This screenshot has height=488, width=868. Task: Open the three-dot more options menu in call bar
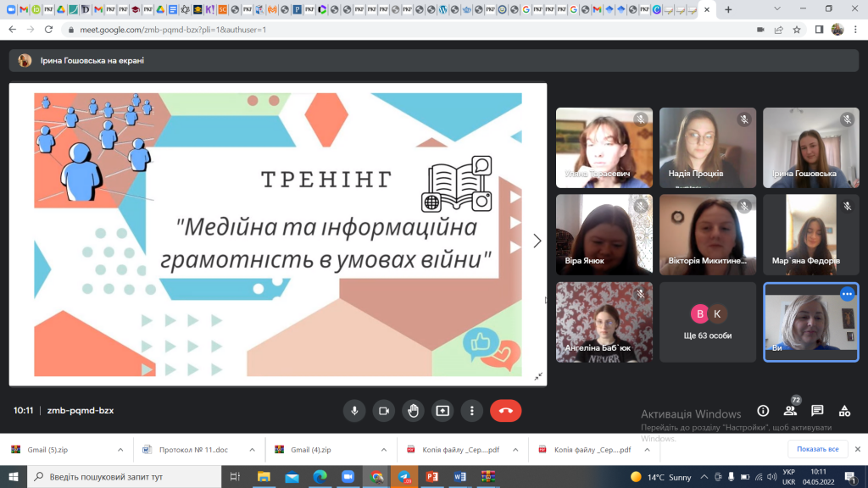click(x=472, y=411)
